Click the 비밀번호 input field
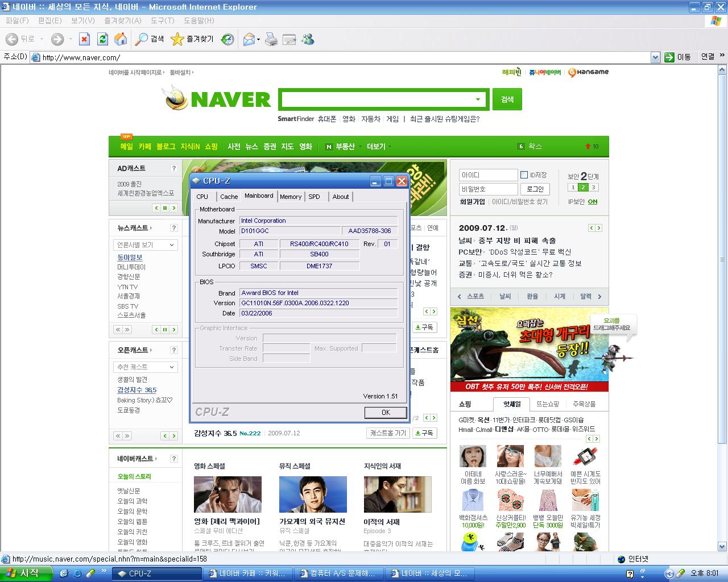The height and width of the screenshot is (582, 728). [x=489, y=189]
